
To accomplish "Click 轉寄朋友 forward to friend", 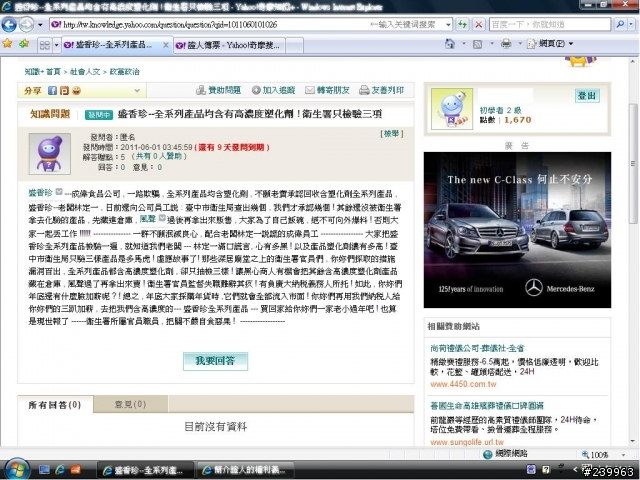I will click(327, 90).
